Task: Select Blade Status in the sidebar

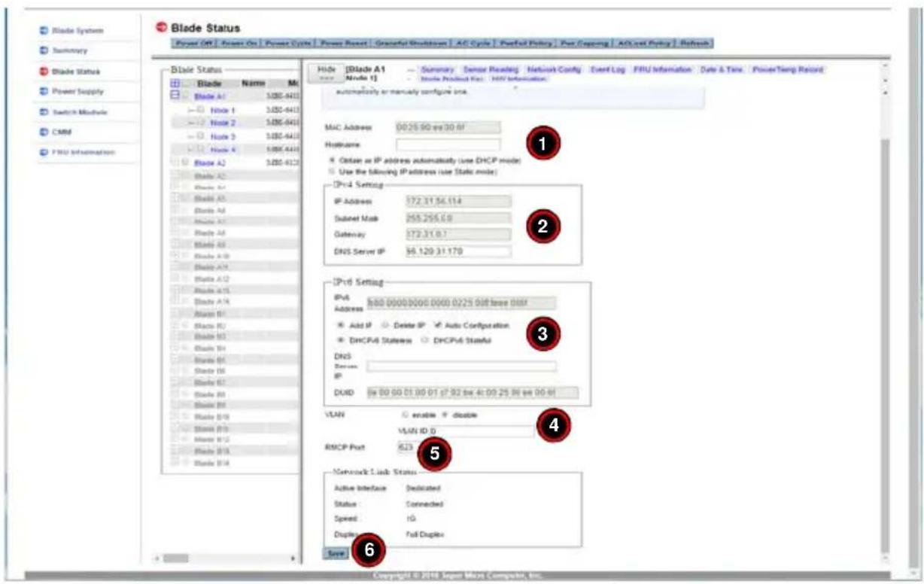Action: (x=75, y=71)
